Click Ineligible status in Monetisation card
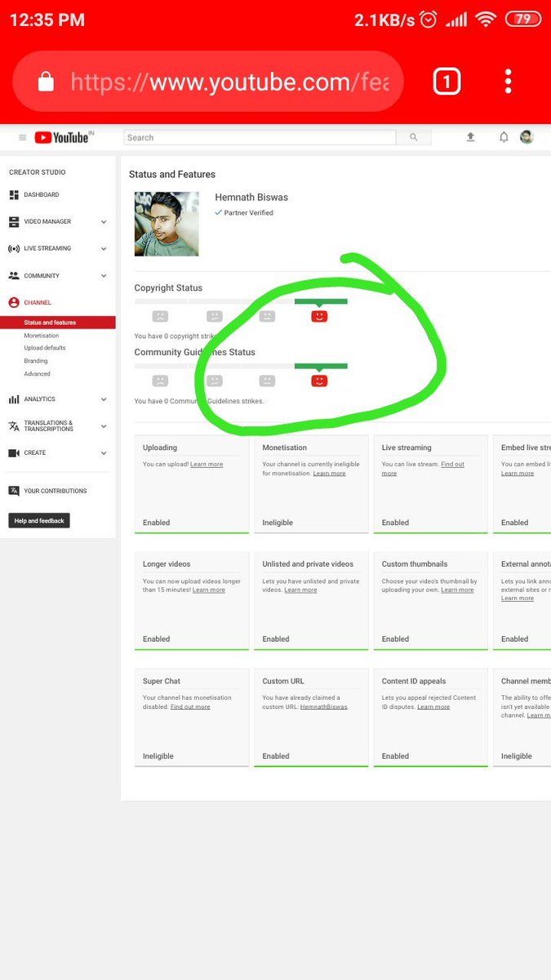The width and height of the screenshot is (551, 980). pos(278,523)
